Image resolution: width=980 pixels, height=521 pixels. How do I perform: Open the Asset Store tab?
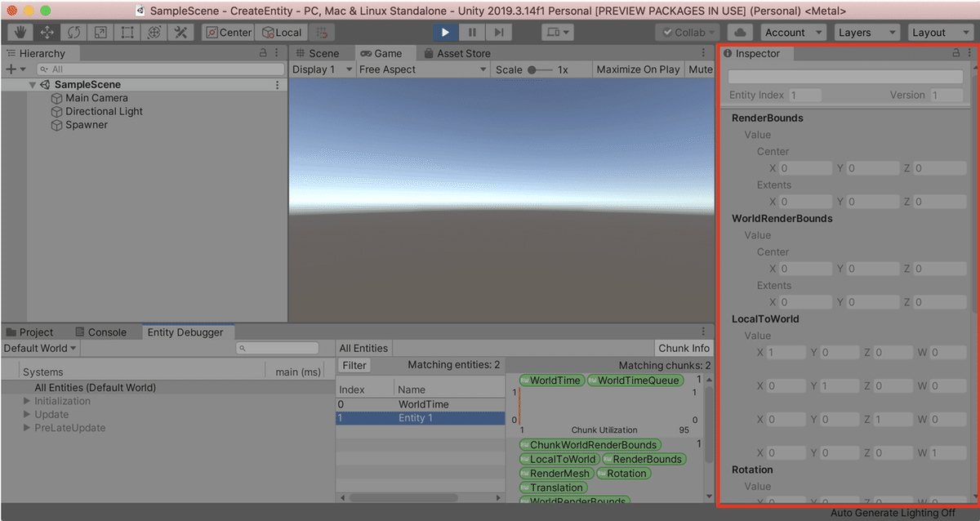457,53
